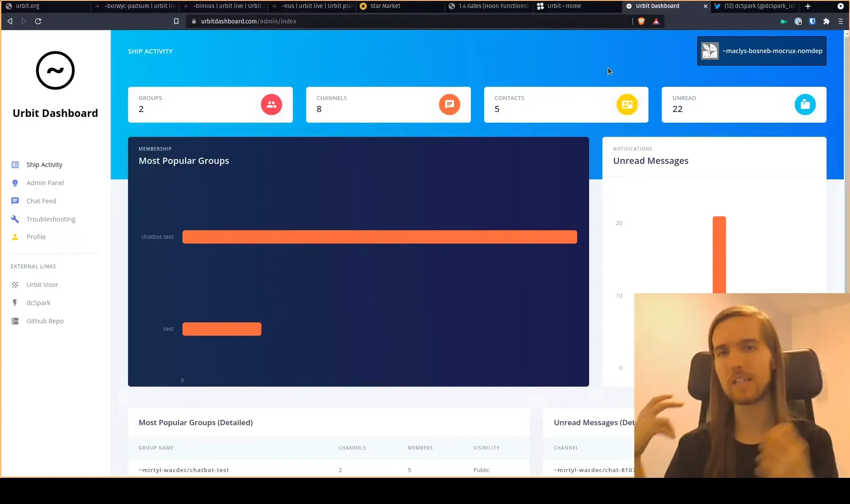The image size is (850, 504).
Task: Select the Profile person icon
Action: coord(15,236)
